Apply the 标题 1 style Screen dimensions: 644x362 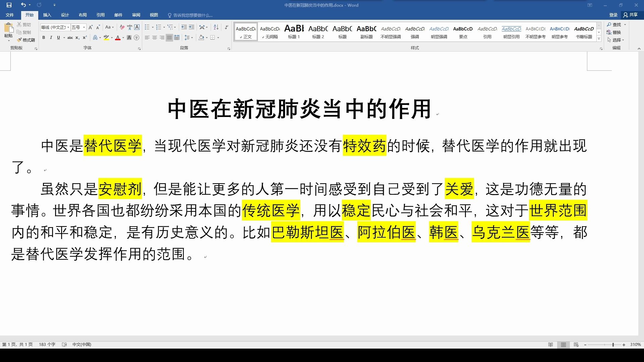point(294,32)
